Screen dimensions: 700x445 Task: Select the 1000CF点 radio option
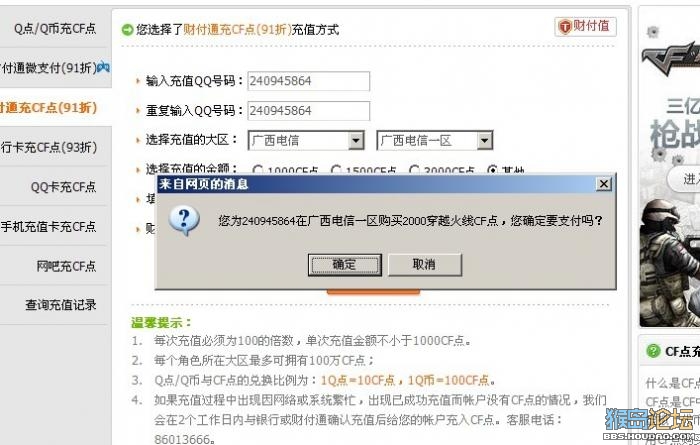[257, 170]
